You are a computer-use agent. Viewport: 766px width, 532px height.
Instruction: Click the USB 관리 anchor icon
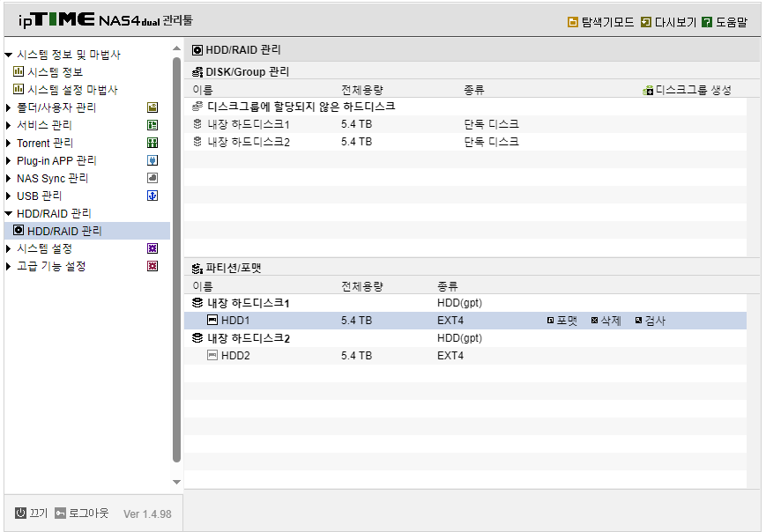pyautogui.click(x=152, y=196)
